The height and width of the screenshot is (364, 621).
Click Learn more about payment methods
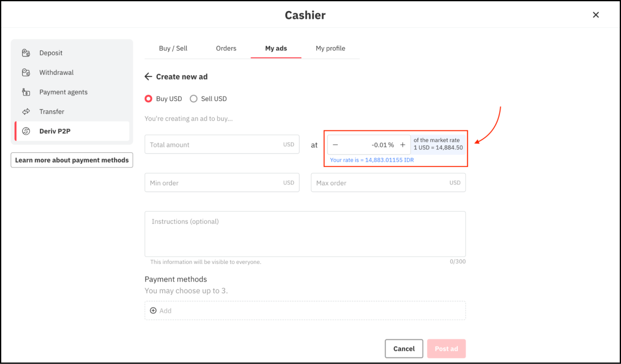72,160
